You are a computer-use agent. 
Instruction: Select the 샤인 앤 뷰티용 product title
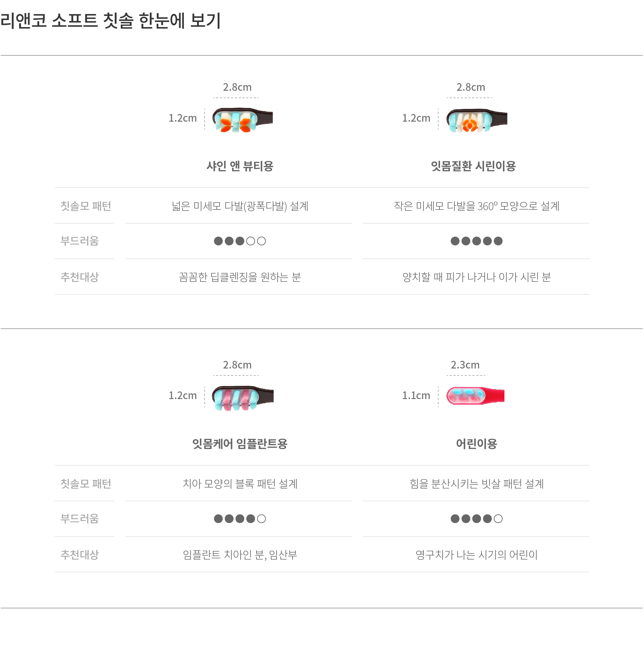point(240,166)
